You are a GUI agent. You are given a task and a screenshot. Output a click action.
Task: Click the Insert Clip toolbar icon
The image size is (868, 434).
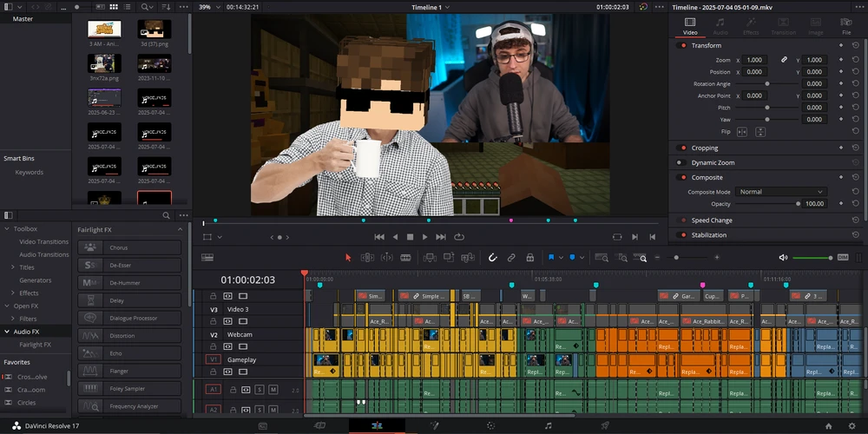pos(429,258)
